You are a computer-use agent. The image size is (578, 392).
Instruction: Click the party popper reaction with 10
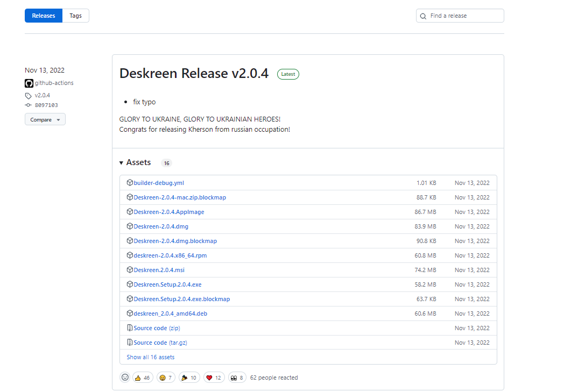[189, 377]
